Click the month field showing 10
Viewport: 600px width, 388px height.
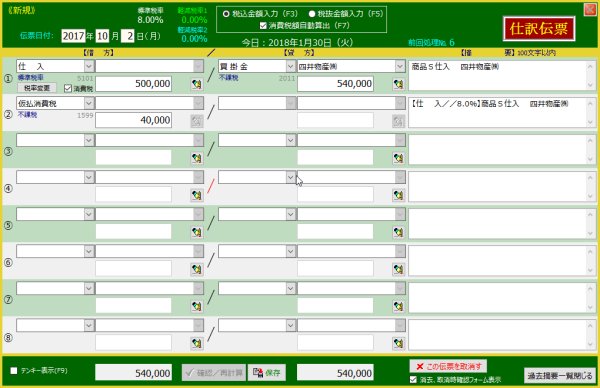tap(102, 36)
